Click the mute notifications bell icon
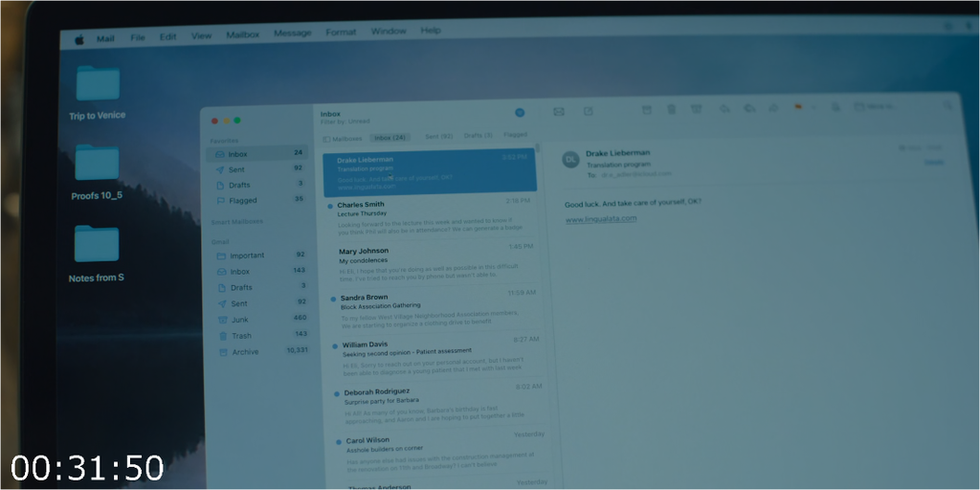The height and width of the screenshot is (490, 980). pos(835,107)
